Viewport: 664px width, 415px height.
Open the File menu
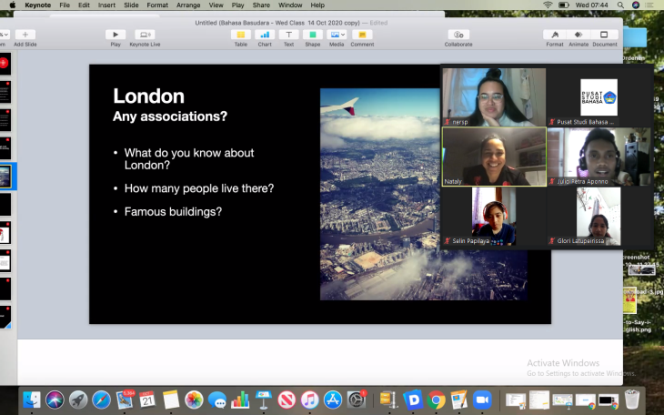coord(64,5)
